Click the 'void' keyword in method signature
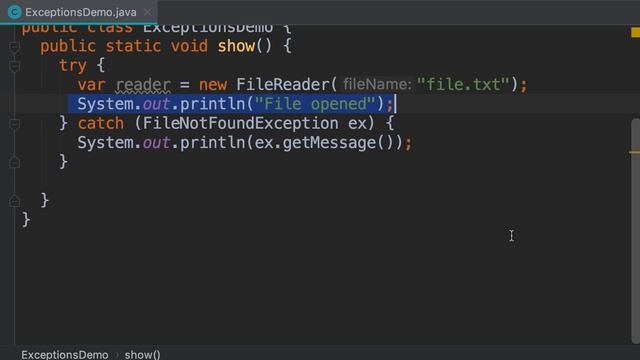 pyautogui.click(x=189, y=46)
